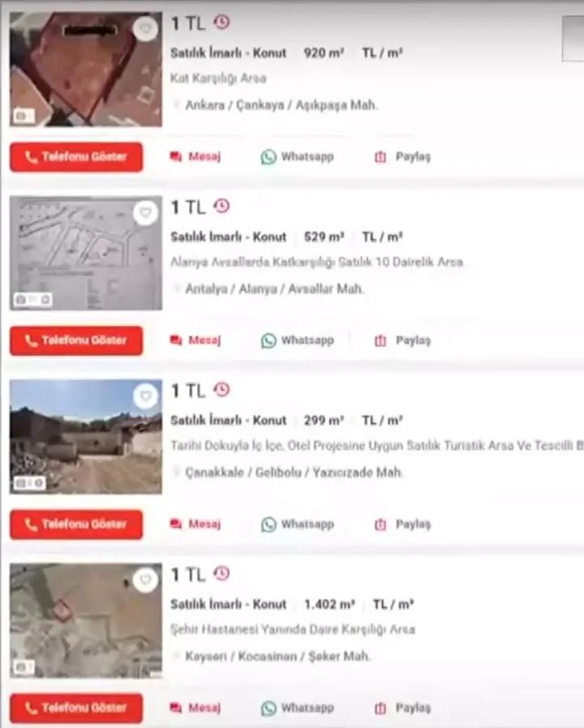Toggle heart favorite on Alanya Avsallar listing
Viewport: 584px width, 728px height.
pyautogui.click(x=145, y=213)
